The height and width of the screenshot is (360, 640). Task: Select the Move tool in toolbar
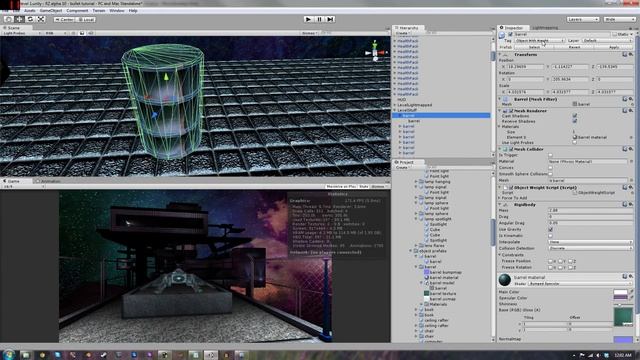click(x=19, y=19)
